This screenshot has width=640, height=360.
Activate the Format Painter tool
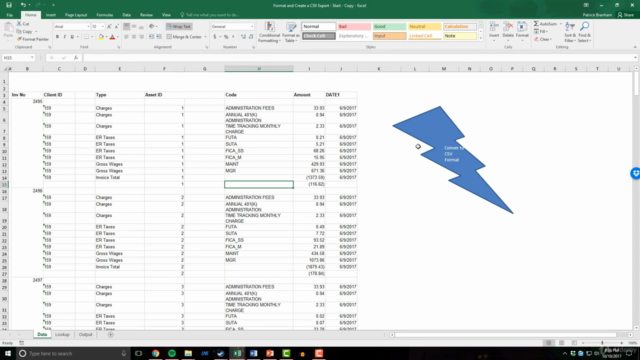click(x=33, y=39)
